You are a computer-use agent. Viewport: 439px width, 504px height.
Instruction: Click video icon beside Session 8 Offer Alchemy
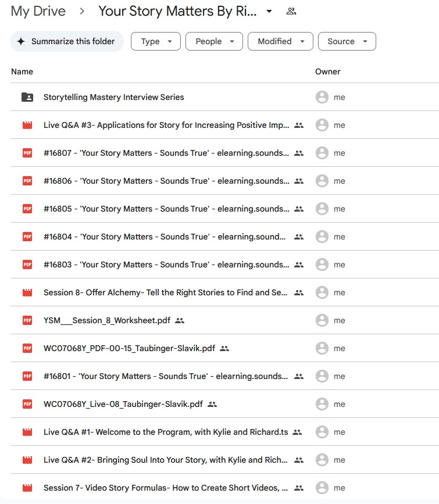(x=27, y=292)
